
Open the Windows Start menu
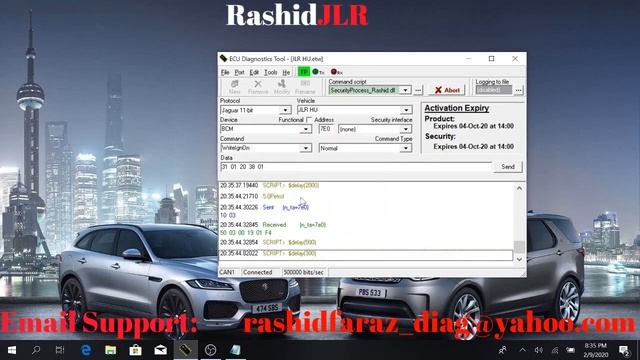click(12, 350)
